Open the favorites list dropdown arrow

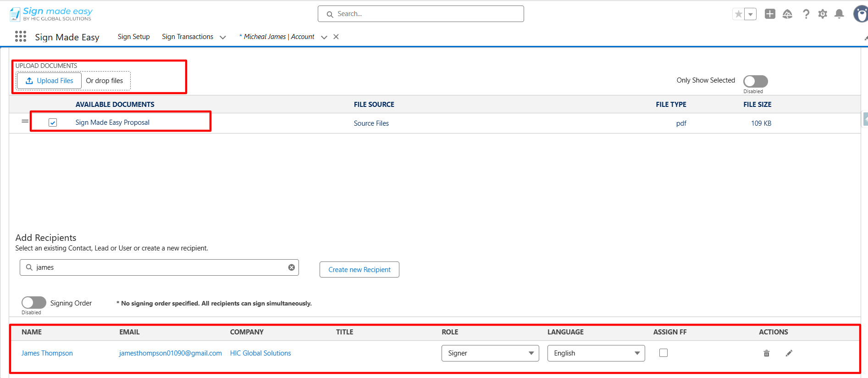(751, 14)
